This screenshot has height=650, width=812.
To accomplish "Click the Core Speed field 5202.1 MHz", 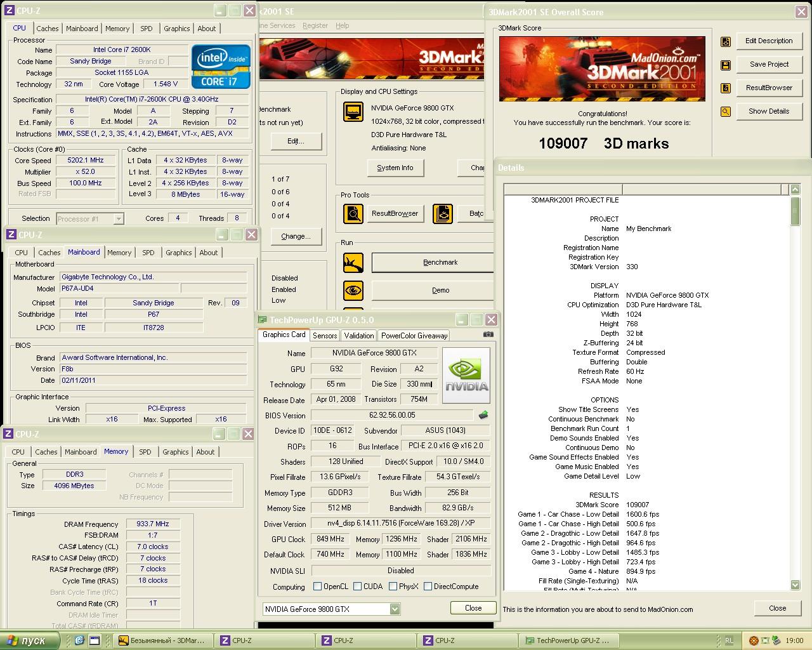I will click(85, 161).
